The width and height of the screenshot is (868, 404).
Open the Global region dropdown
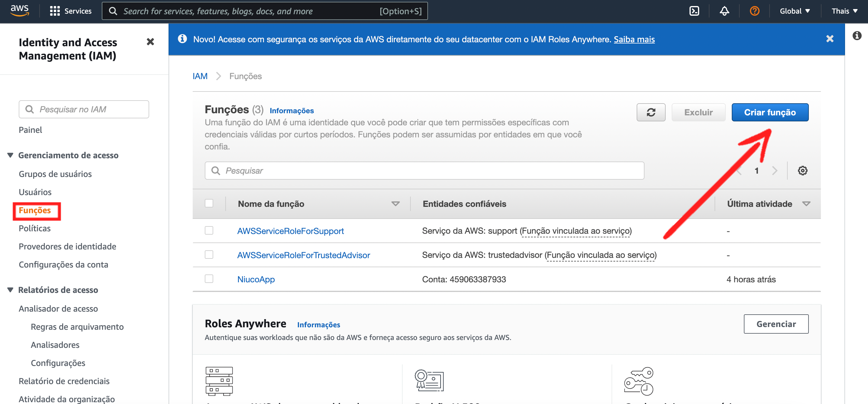pos(795,11)
